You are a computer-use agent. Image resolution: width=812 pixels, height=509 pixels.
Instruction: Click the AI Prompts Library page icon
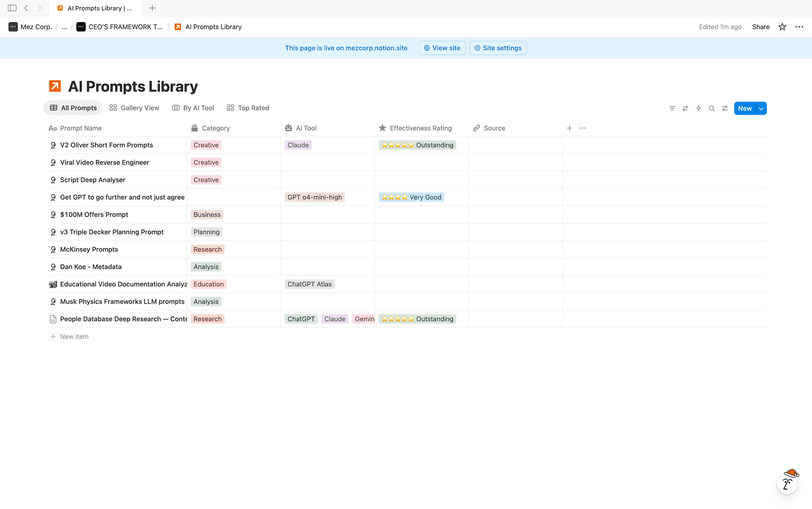(x=55, y=86)
